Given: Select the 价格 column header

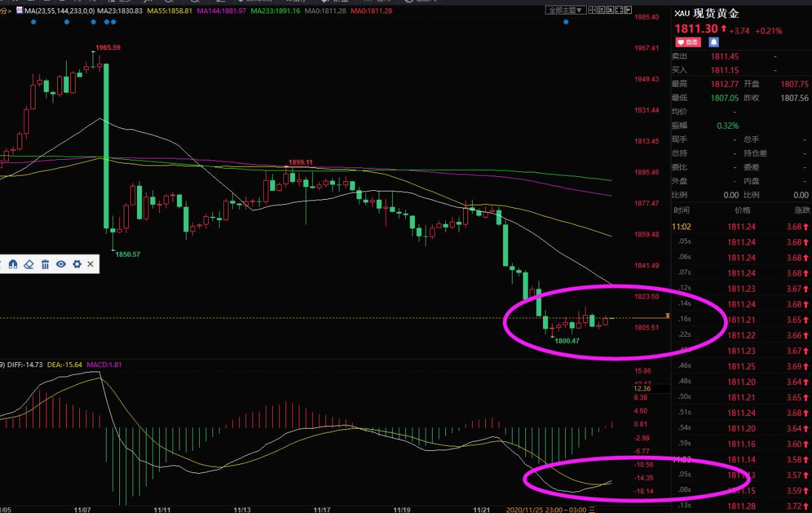Looking at the screenshot, I should coord(742,210).
